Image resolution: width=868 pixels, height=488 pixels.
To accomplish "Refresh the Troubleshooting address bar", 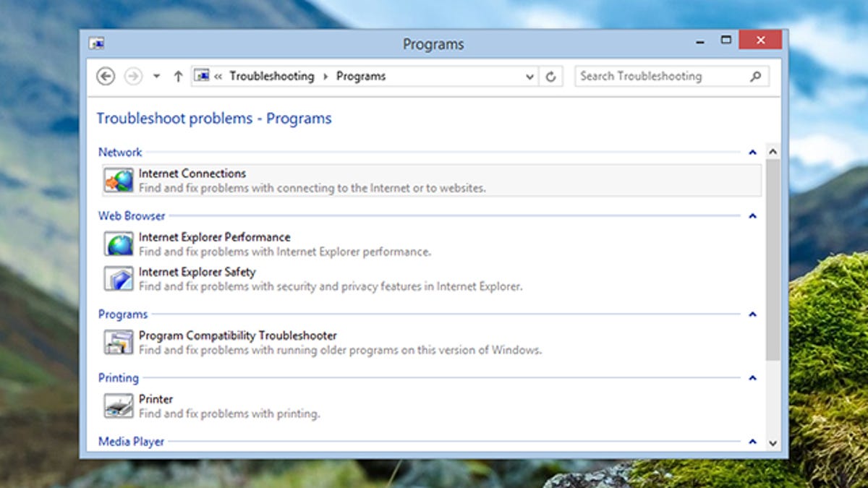I will (550, 76).
